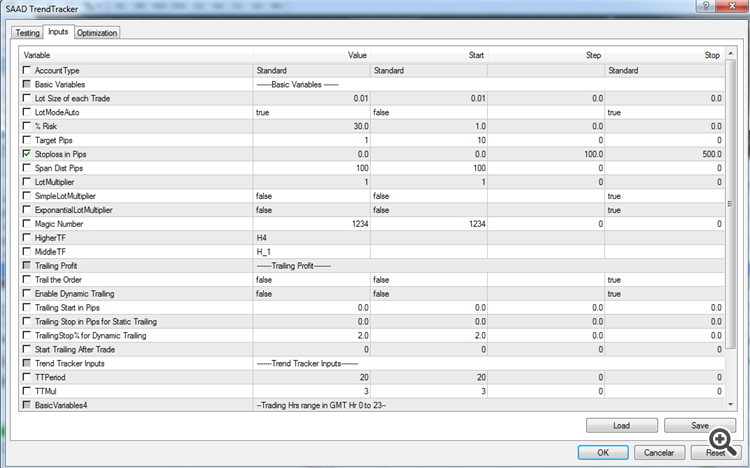Select the Inputs tab

click(x=58, y=32)
